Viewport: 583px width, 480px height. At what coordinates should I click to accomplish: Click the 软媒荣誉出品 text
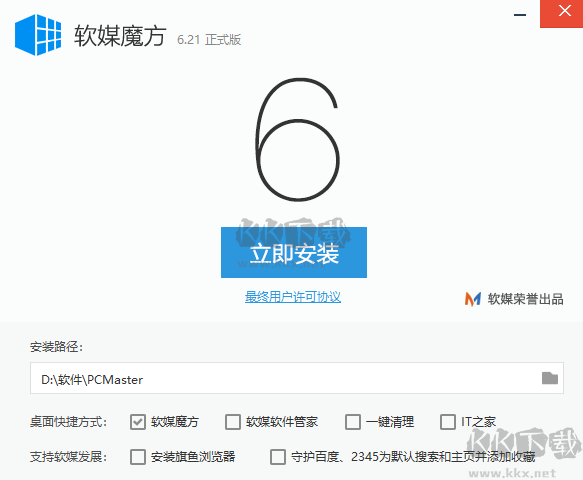tap(525, 299)
